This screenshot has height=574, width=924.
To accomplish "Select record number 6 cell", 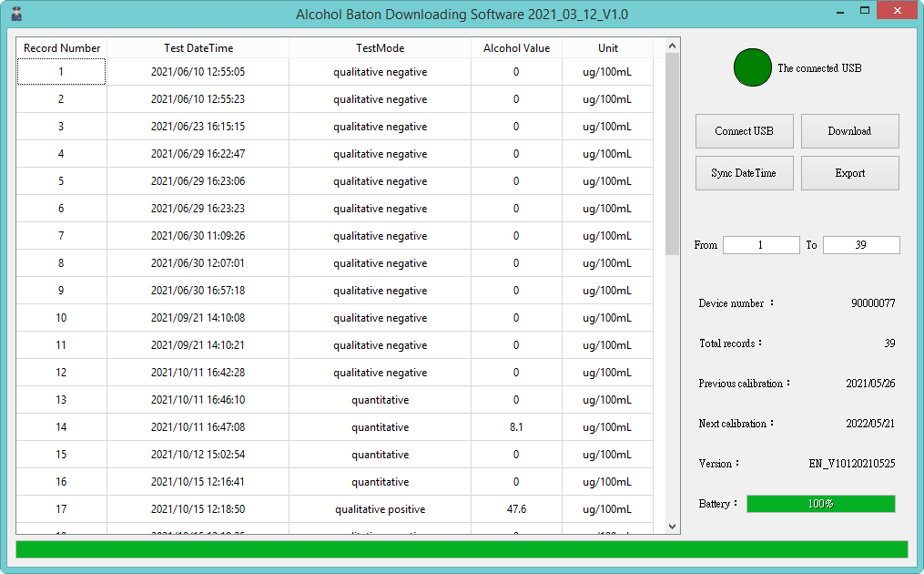I will pos(61,209).
